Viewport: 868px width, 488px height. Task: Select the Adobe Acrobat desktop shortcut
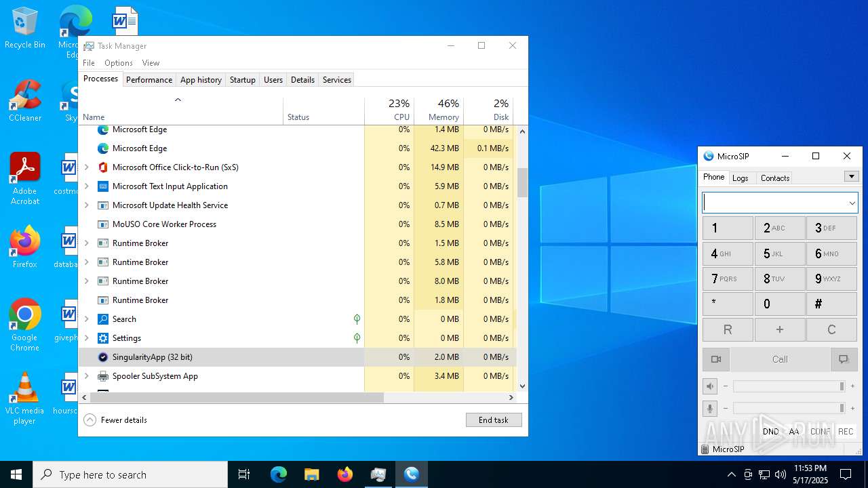point(24,179)
